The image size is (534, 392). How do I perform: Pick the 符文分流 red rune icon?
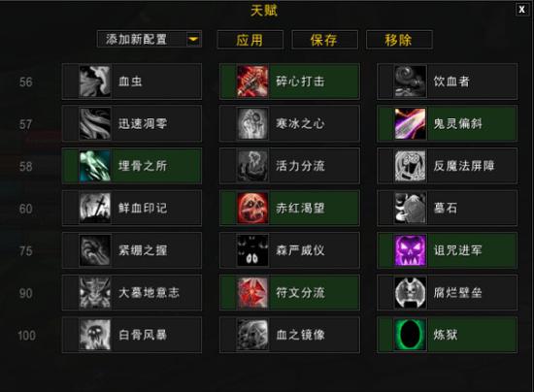(252, 293)
